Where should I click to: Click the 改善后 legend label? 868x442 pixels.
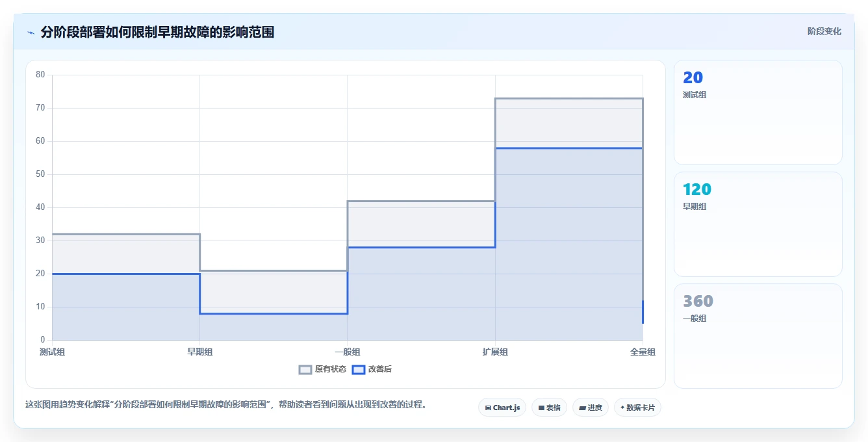pyautogui.click(x=380, y=369)
